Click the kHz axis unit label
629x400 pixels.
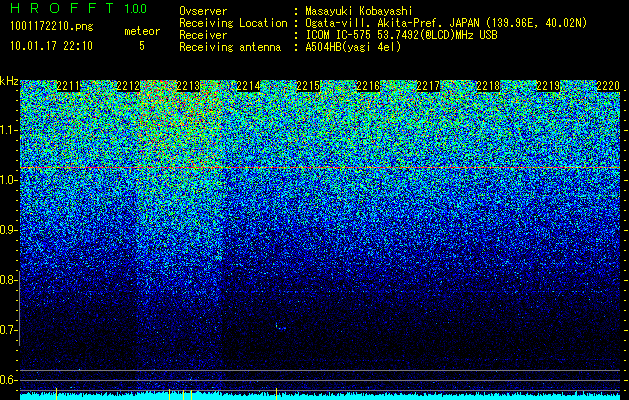coord(9,81)
